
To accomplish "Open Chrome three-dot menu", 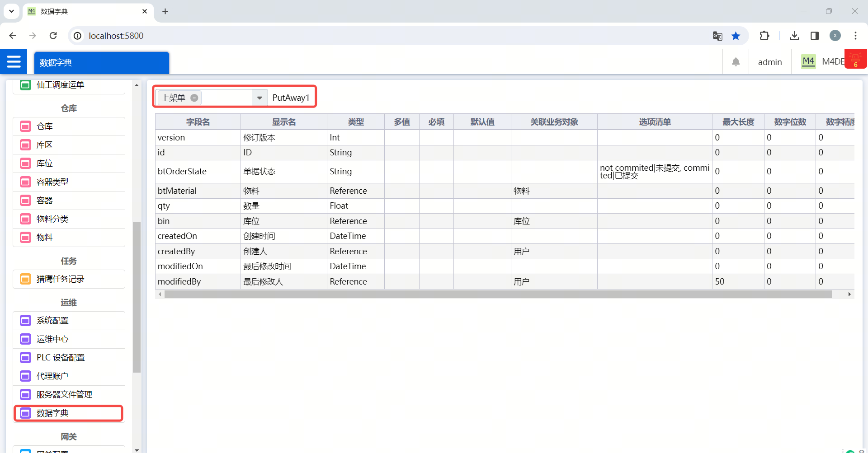I will pyautogui.click(x=855, y=36).
